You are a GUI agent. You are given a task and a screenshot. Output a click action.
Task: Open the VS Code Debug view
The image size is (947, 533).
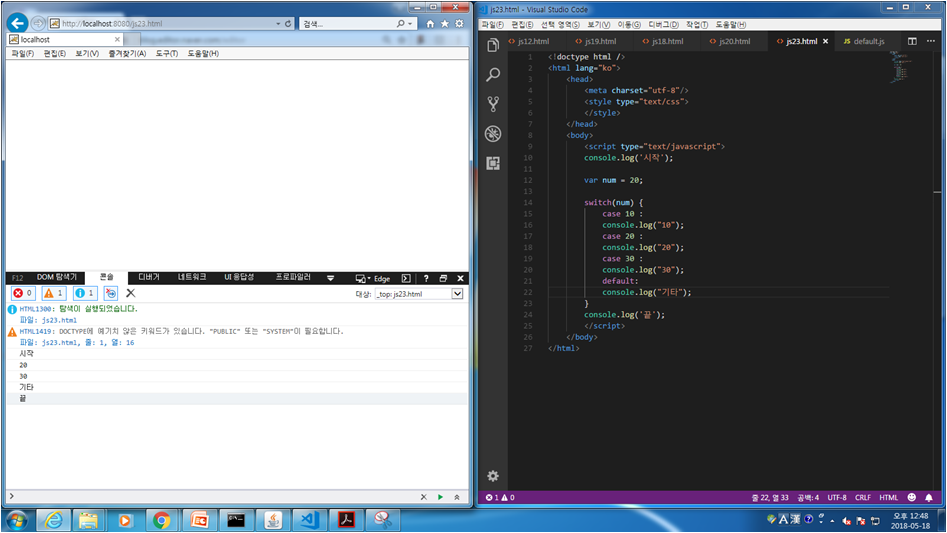(x=493, y=133)
